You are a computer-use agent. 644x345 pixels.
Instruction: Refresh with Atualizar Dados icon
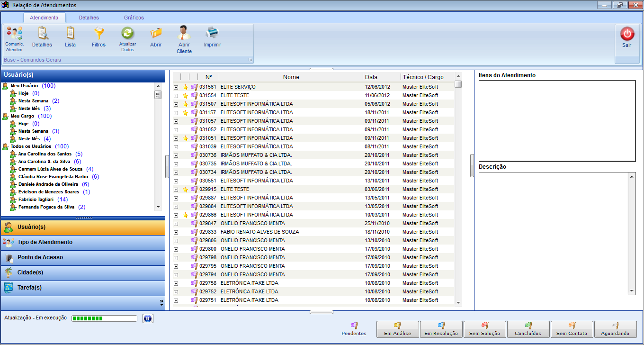tap(127, 34)
